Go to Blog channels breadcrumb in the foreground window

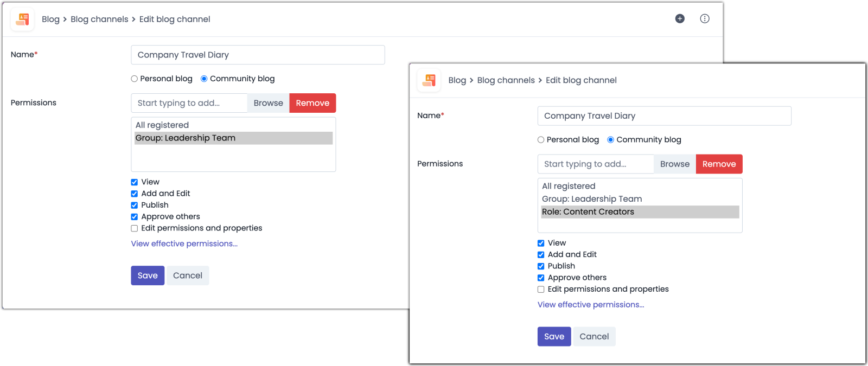506,80
